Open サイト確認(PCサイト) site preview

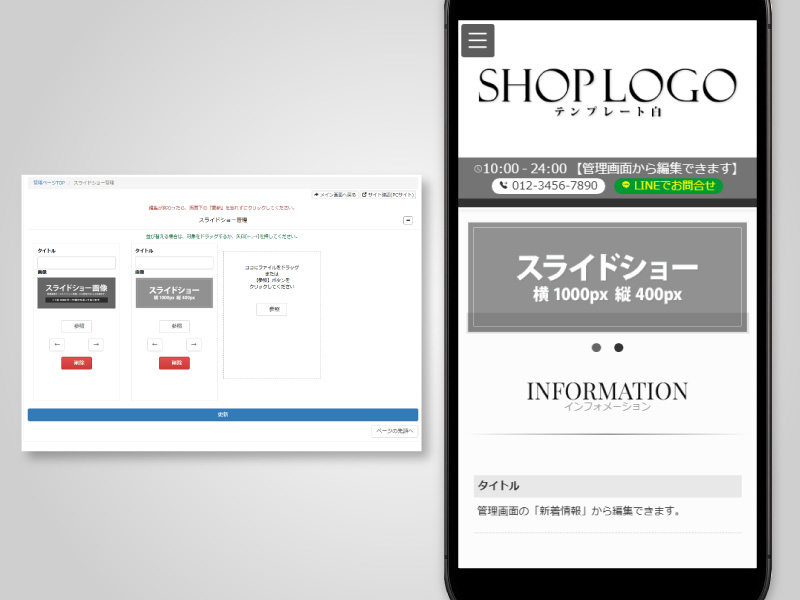[386, 194]
